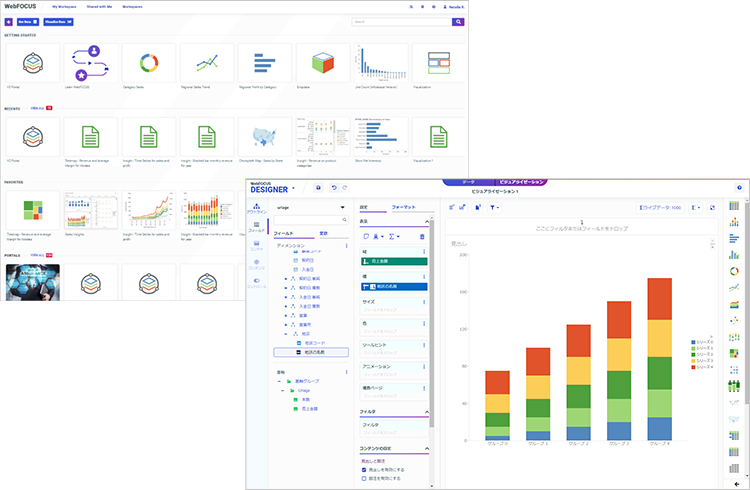
Task: Select the ビジュアライゼーション tab at top
Action: coord(521,182)
